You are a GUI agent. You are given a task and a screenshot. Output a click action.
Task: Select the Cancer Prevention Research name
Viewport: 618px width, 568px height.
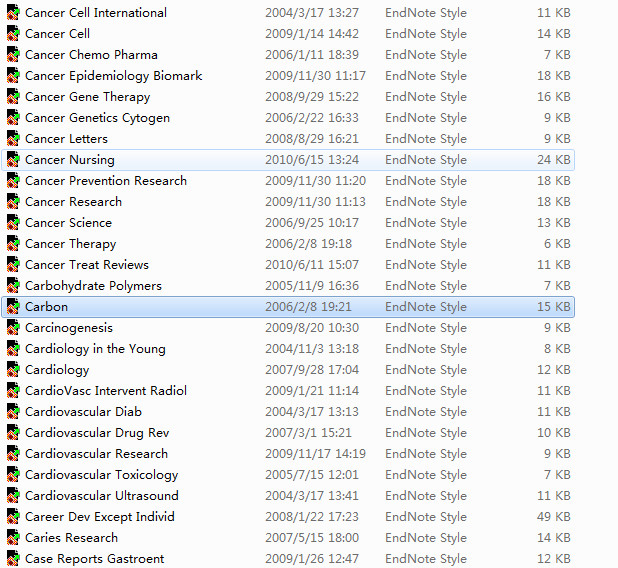pos(106,181)
